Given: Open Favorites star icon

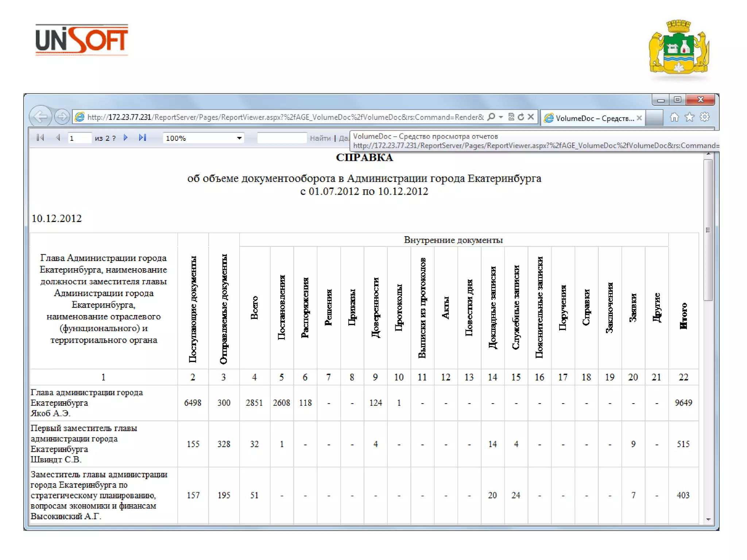Looking at the screenshot, I should click(x=689, y=117).
